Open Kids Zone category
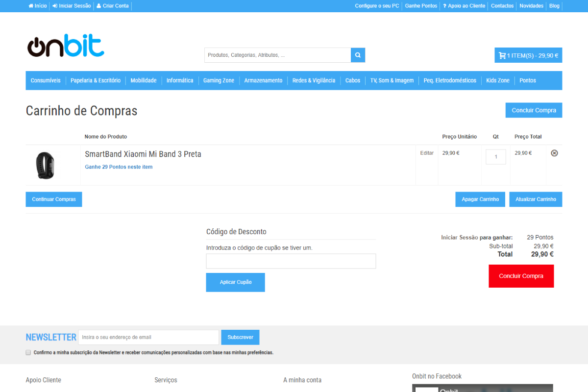588x392 pixels. (498, 80)
